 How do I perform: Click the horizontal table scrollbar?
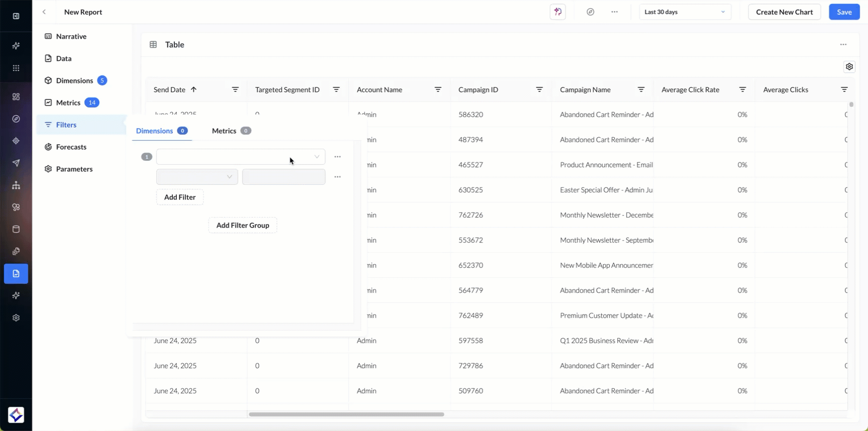346,414
